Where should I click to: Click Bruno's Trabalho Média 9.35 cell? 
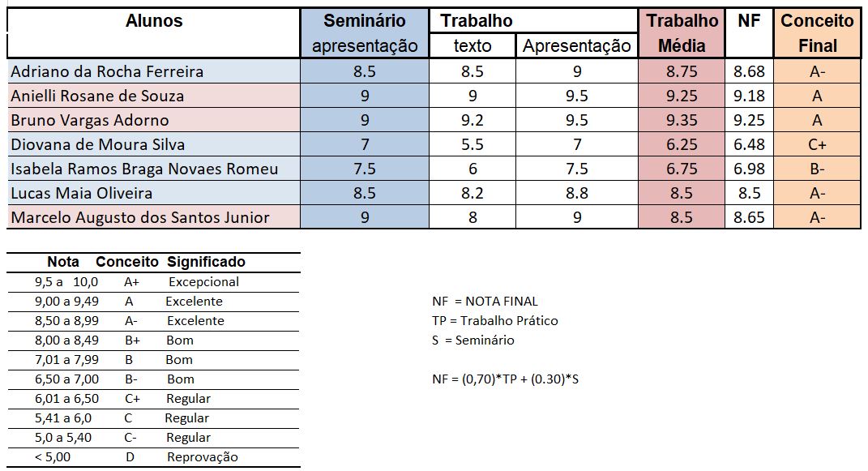point(682,120)
